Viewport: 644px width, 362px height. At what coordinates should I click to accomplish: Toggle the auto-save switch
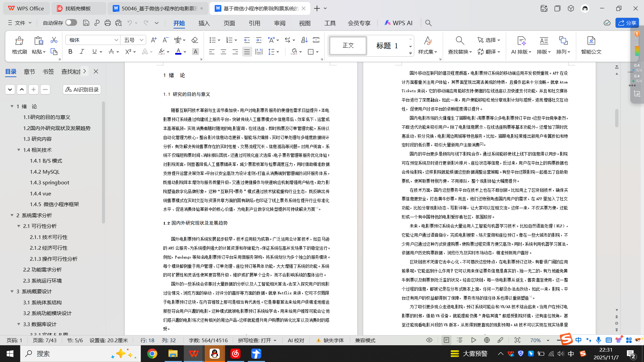[x=71, y=22]
